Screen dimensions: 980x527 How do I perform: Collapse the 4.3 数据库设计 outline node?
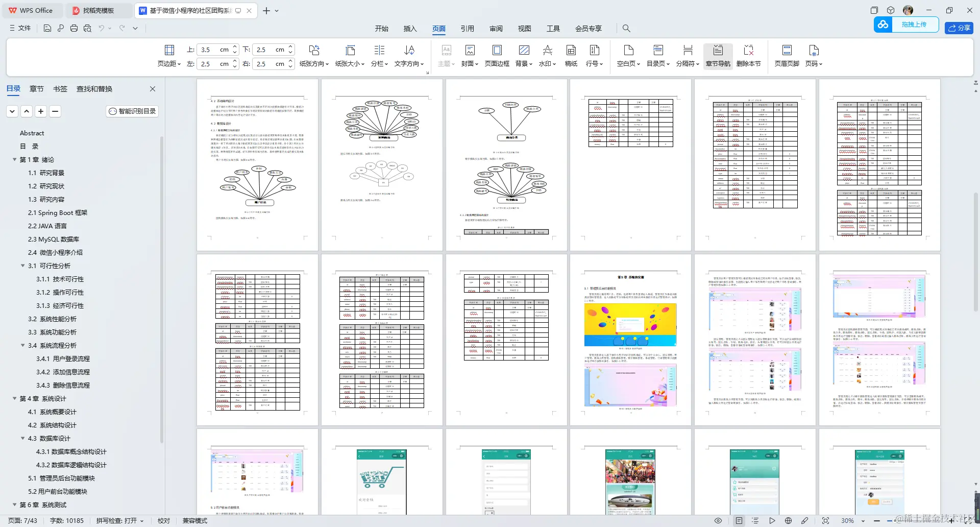[x=23, y=439]
